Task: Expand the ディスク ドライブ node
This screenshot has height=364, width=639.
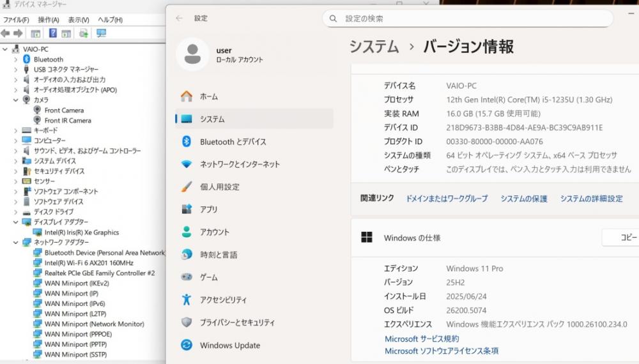Action: (15, 212)
